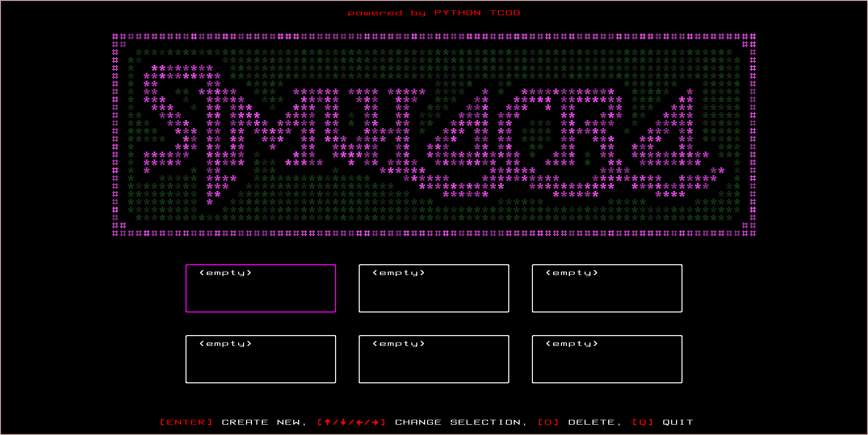Image resolution: width=868 pixels, height=435 pixels.
Task: Click the arrow keys hint in brackets
Action: coord(352,422)
